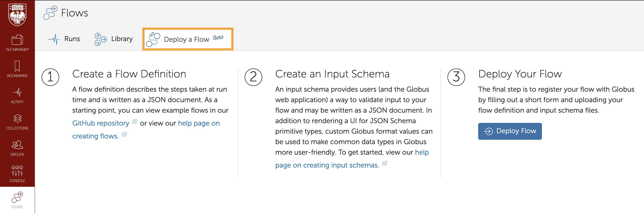Viewport: 644px width, 213px height.
Task: Click the step 3 circled number
Action: click(x=456, y=77)
